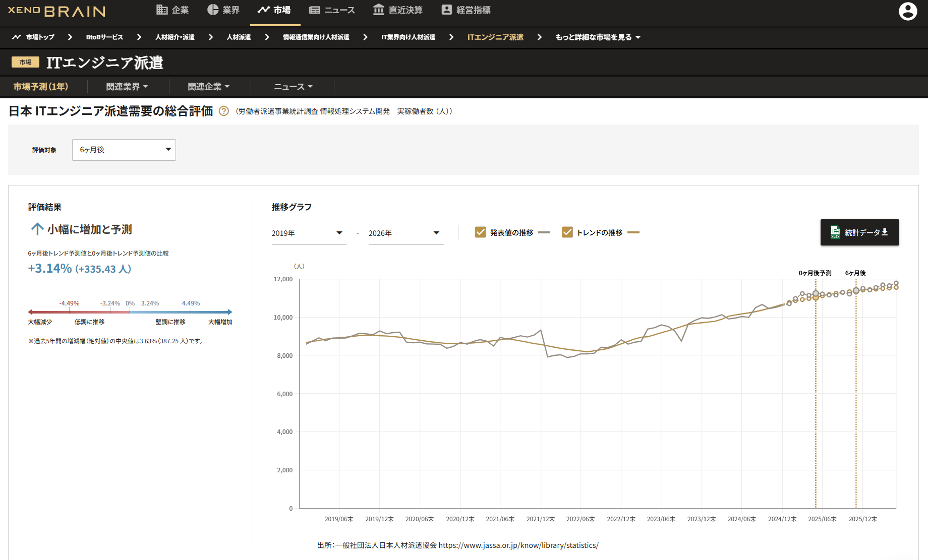Open 経営指標 via the ID card icon

(x=446, y=9)
